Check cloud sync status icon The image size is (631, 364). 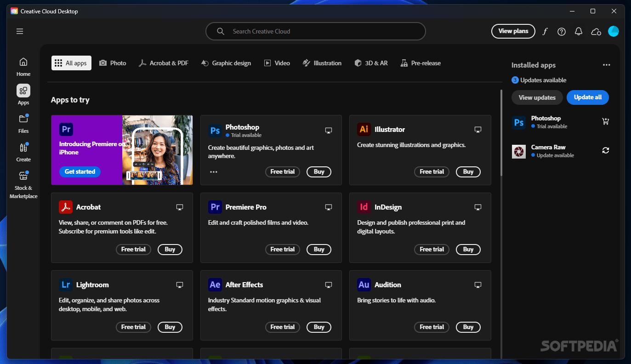pyautogui.click(x=596, y=31)
